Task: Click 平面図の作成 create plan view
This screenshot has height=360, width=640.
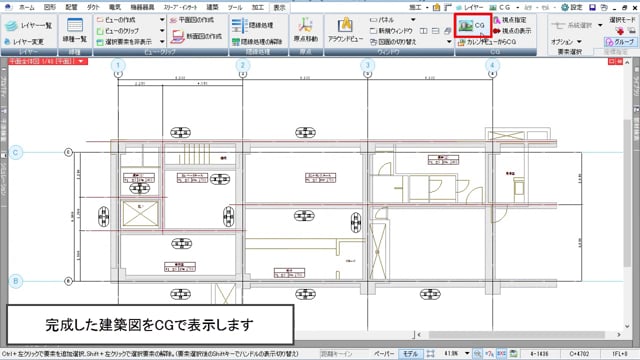Action: point(191,20)
